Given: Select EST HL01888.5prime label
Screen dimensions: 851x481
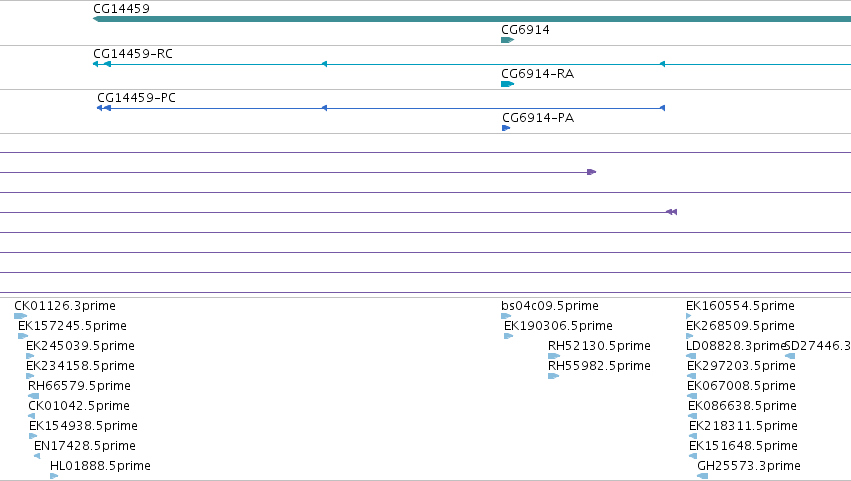Looking at the screenshot, I should tap(100, 466).
